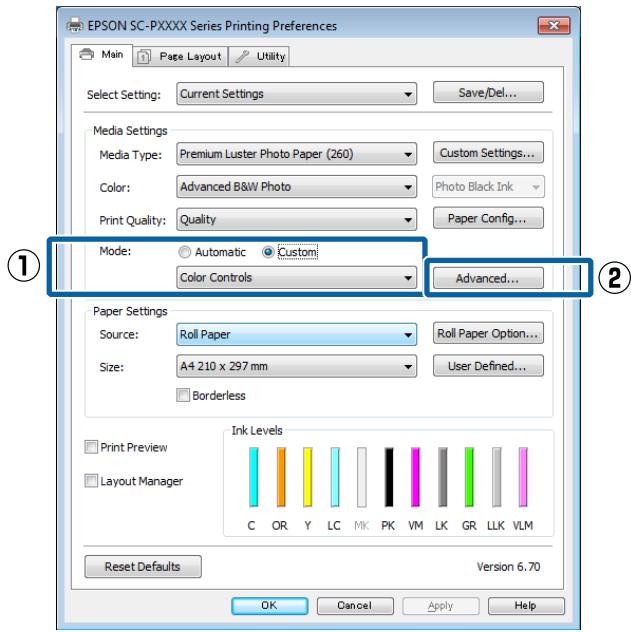Open User Defined... paper size
631x632 pixels.
[x=488, y=366]
